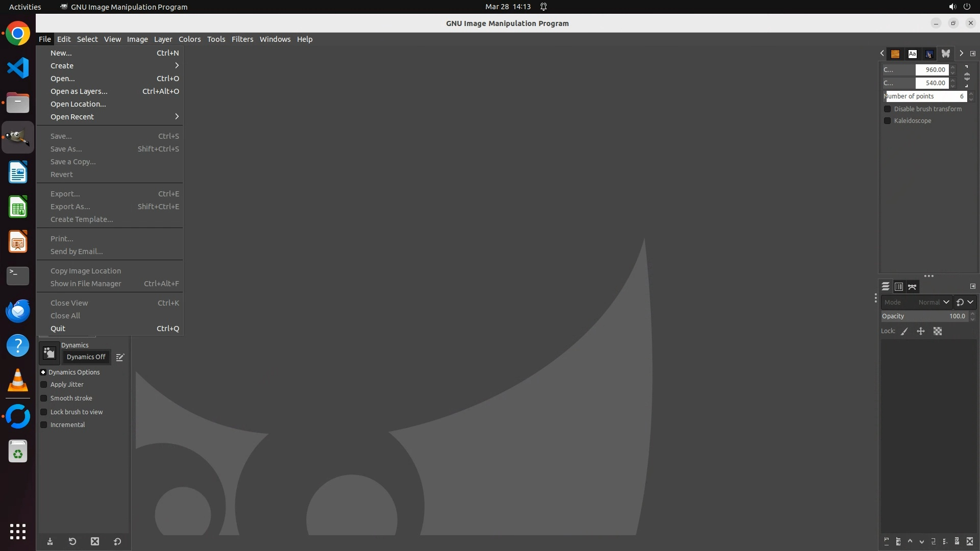Check Disable brush transform option
Image resolution: width=980 pixels, height=551 pixels.
click(887, 109)
